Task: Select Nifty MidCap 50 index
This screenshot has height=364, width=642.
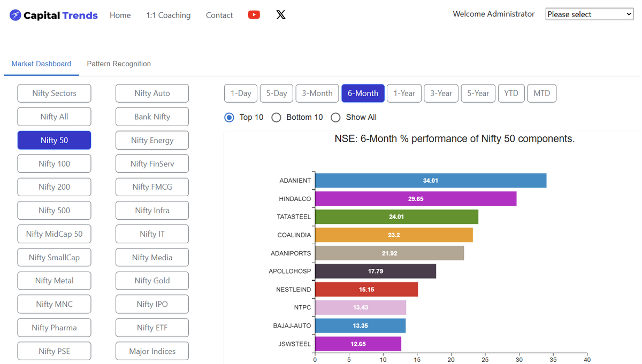Action: click(x=54, y=234)
